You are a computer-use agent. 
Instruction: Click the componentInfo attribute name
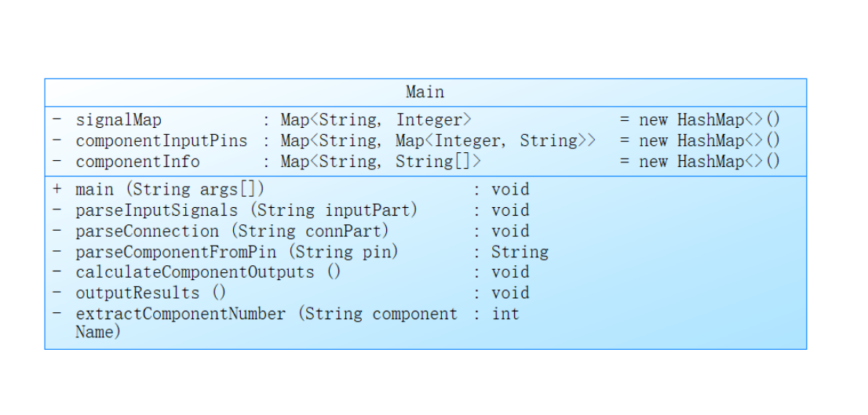137,162
